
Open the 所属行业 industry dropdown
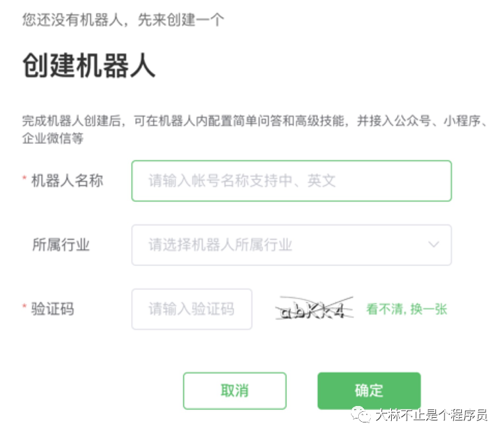pos(291,245)
